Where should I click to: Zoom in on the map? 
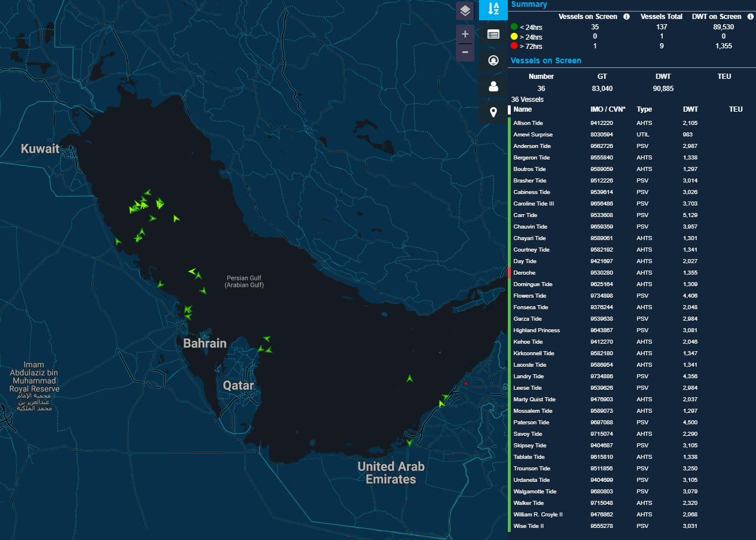[465, 34]
